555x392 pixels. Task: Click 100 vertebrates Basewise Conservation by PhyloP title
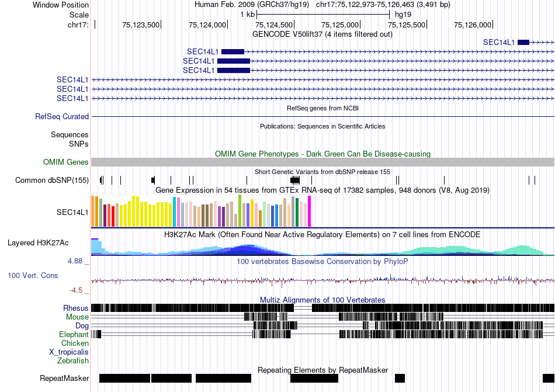(322, 262)
